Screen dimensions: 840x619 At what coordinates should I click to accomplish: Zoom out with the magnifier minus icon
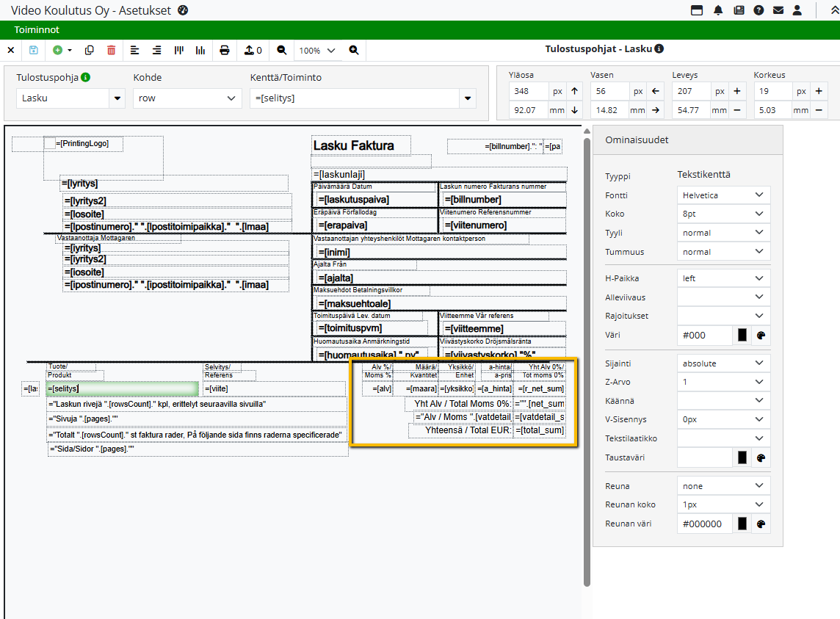282,50
